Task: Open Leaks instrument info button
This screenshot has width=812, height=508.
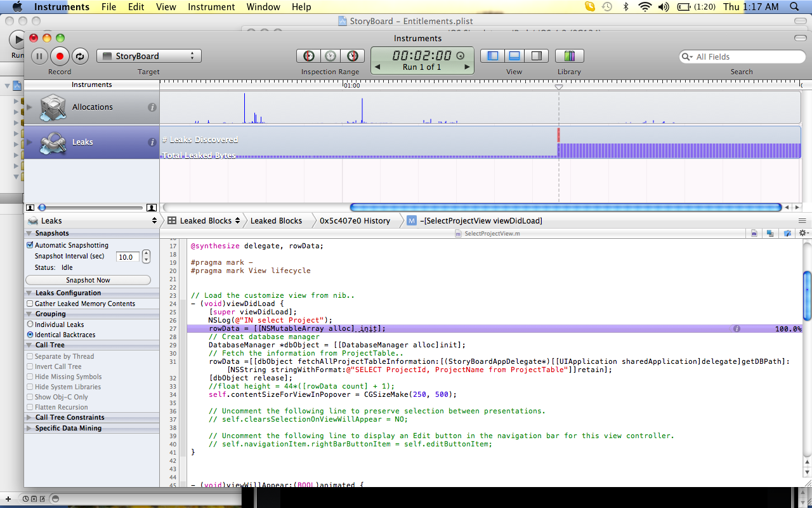Action: click(x=152, y=142)
